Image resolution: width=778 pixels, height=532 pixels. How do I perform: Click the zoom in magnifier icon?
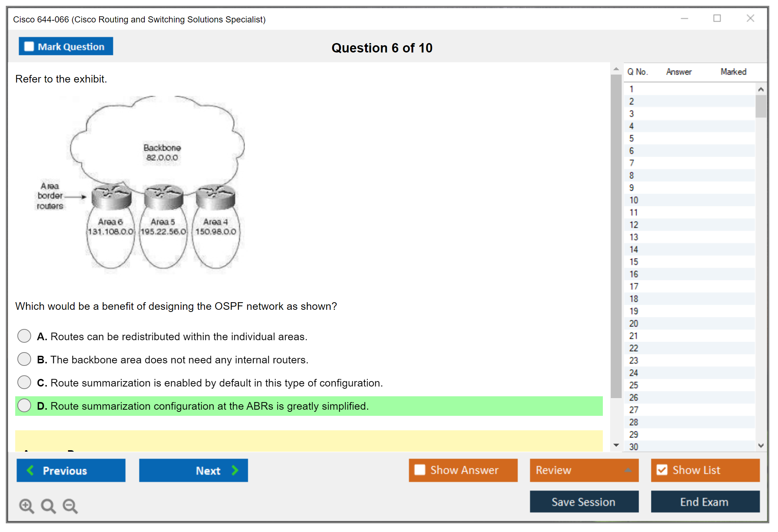coord(26,506)
